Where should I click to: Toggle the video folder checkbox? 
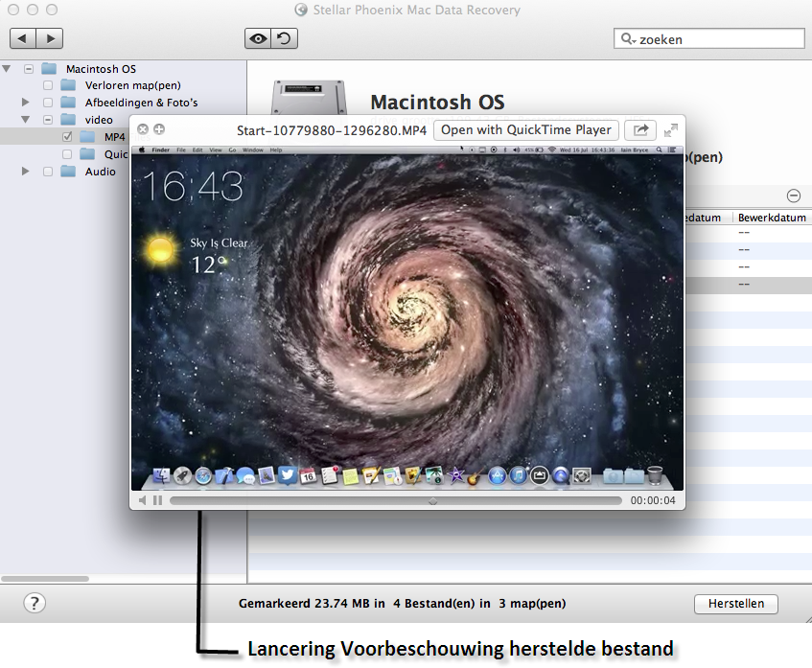coord(48,120)
